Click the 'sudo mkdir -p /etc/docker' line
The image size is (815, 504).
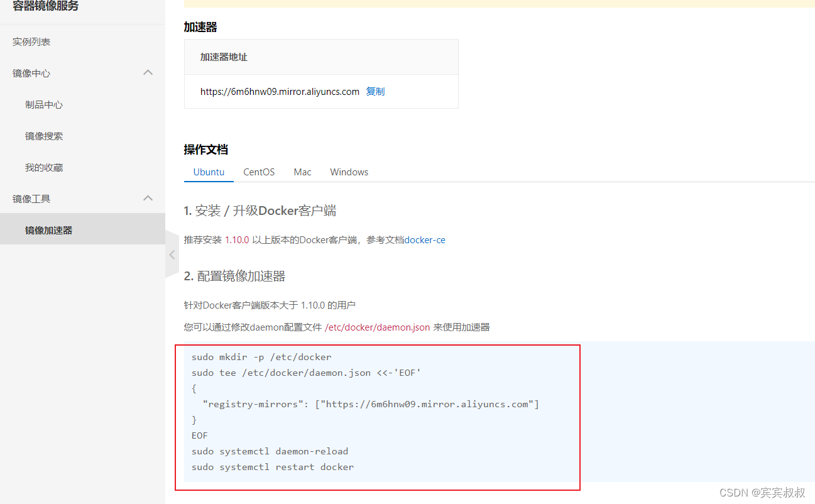click(261, 357)
